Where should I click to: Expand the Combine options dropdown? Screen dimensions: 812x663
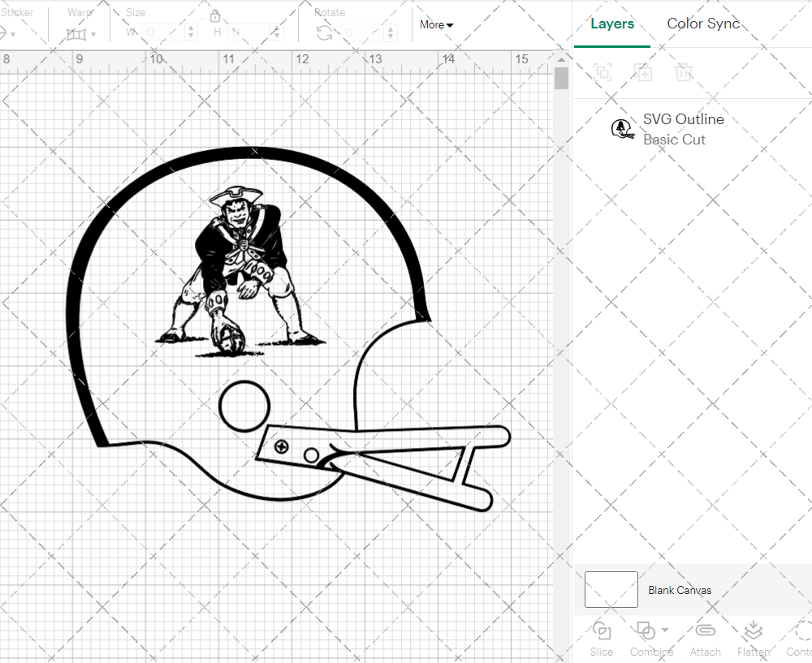tap(665, 630)
